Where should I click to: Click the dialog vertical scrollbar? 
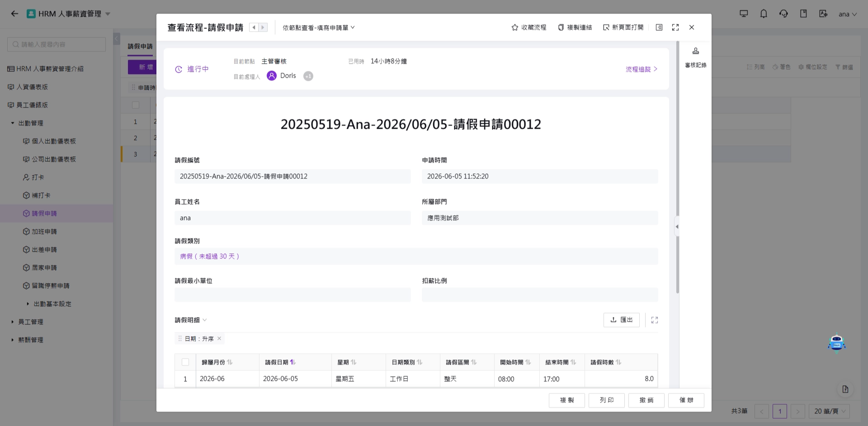tap(677, 167)
